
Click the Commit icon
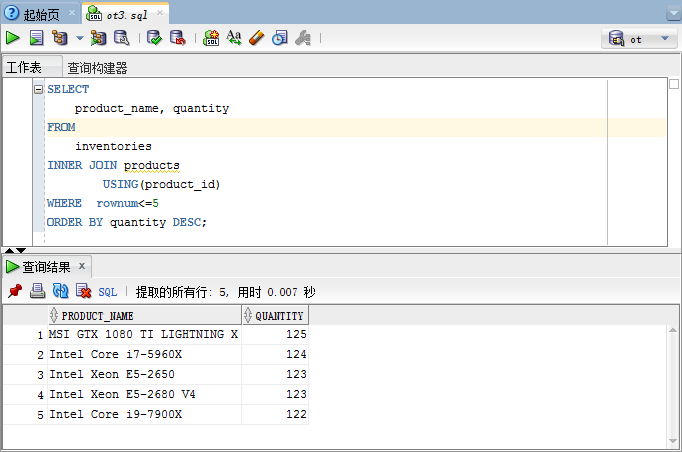(x=154, y=38)
